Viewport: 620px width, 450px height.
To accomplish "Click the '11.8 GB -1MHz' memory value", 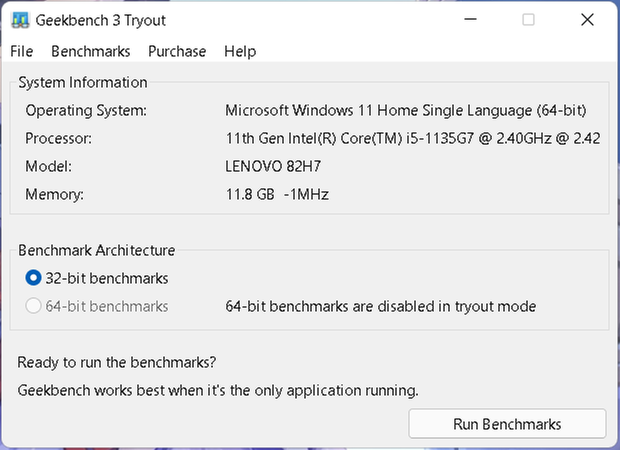I will coord(277,195).
